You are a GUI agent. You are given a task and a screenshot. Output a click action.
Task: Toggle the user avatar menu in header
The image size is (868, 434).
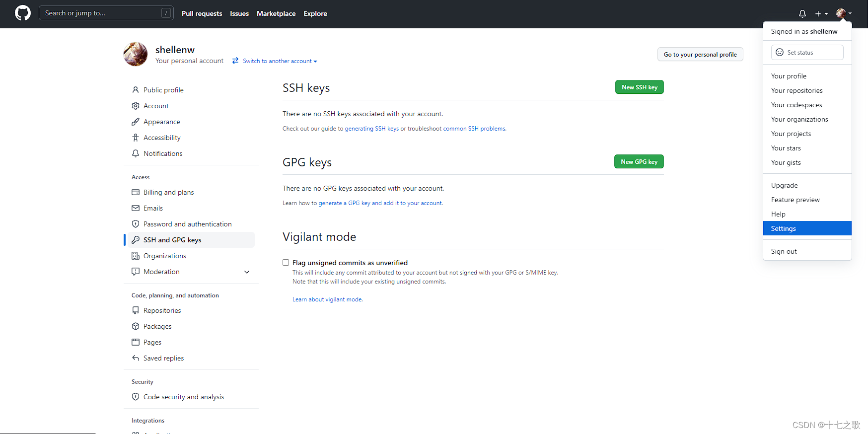(844, 13)
